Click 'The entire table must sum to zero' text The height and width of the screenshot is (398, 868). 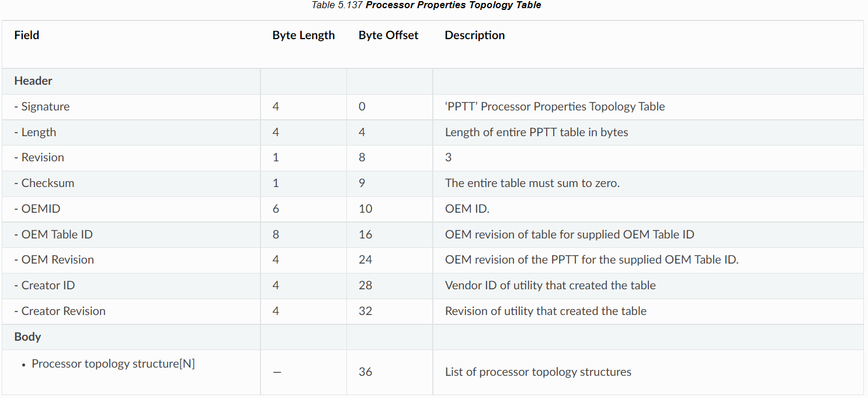532,183
